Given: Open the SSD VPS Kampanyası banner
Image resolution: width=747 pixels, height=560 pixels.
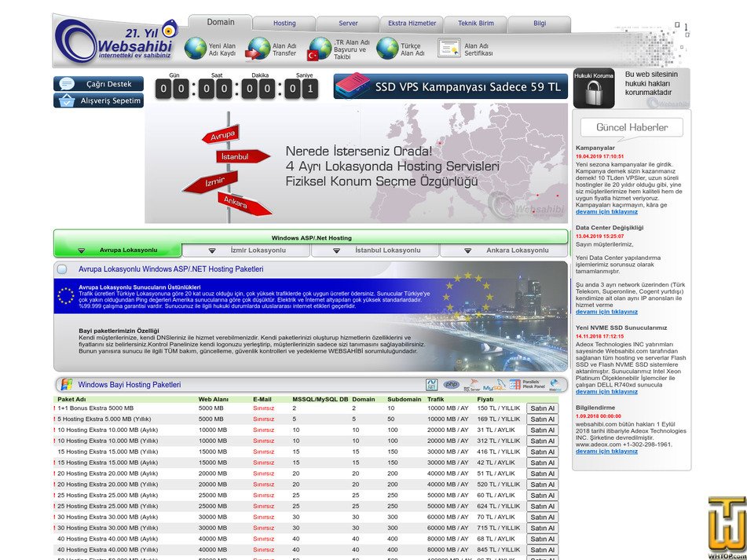Looking at the screenshot, I should click(x=451, y=86).
